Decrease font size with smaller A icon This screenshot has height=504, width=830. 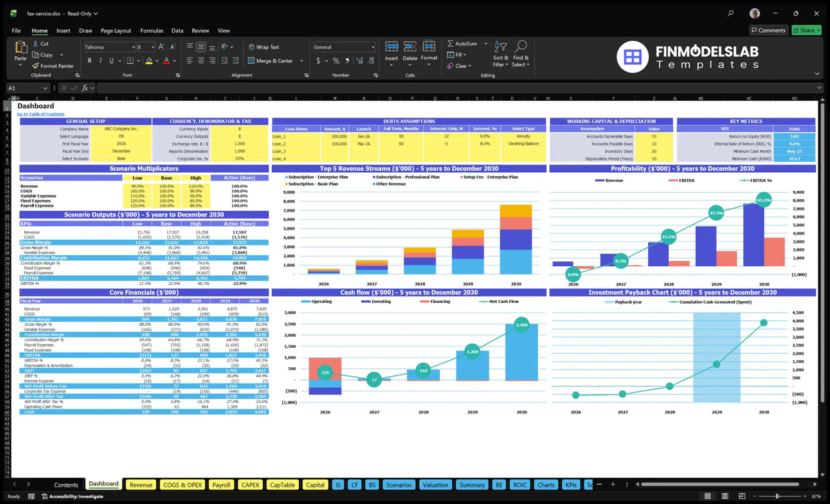tap(172, 47)
